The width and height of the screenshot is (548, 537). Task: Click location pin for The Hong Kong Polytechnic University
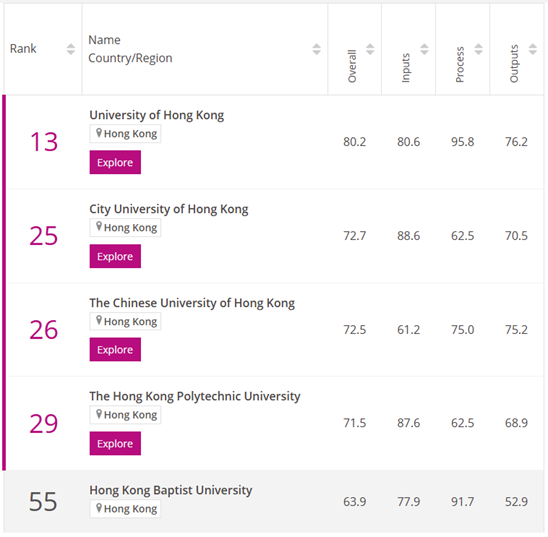99,414
